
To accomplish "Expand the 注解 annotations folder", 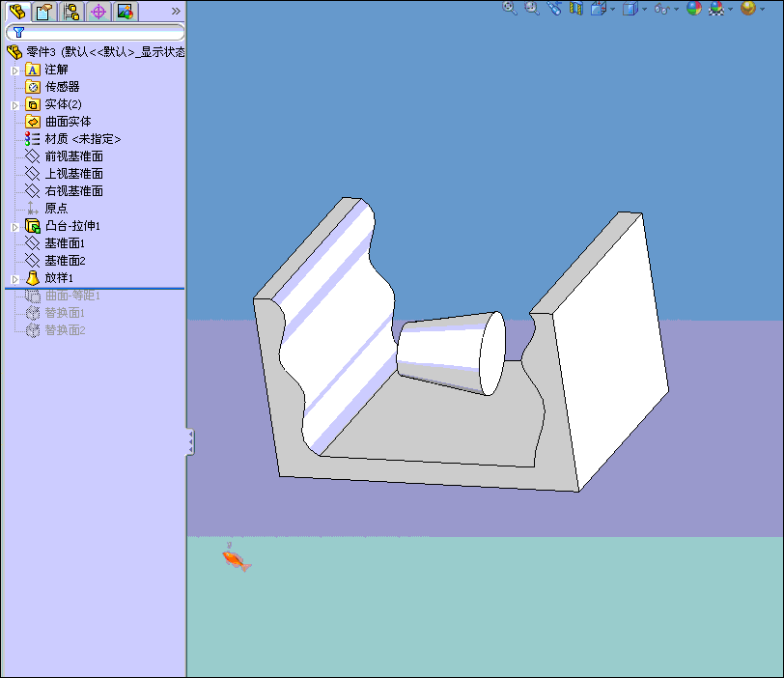I will point(15,71).
